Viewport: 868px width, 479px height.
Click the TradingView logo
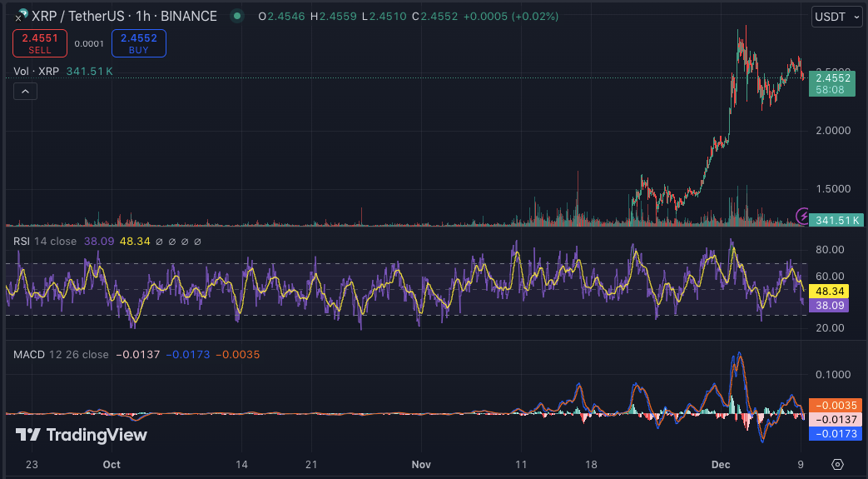coord(82,435)
